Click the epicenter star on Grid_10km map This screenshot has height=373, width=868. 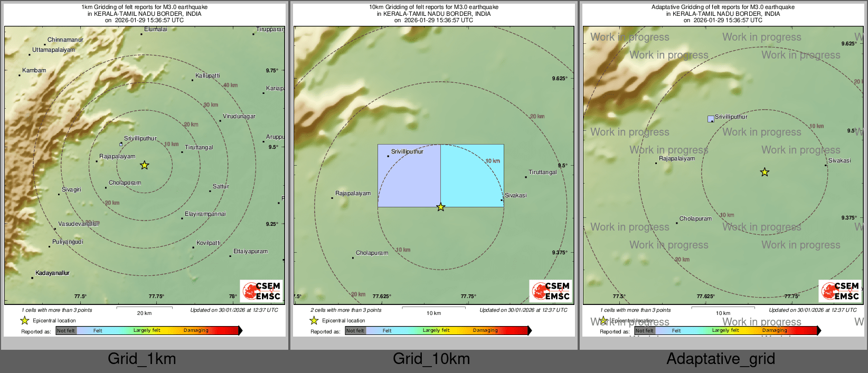click(x=441, y=207)
